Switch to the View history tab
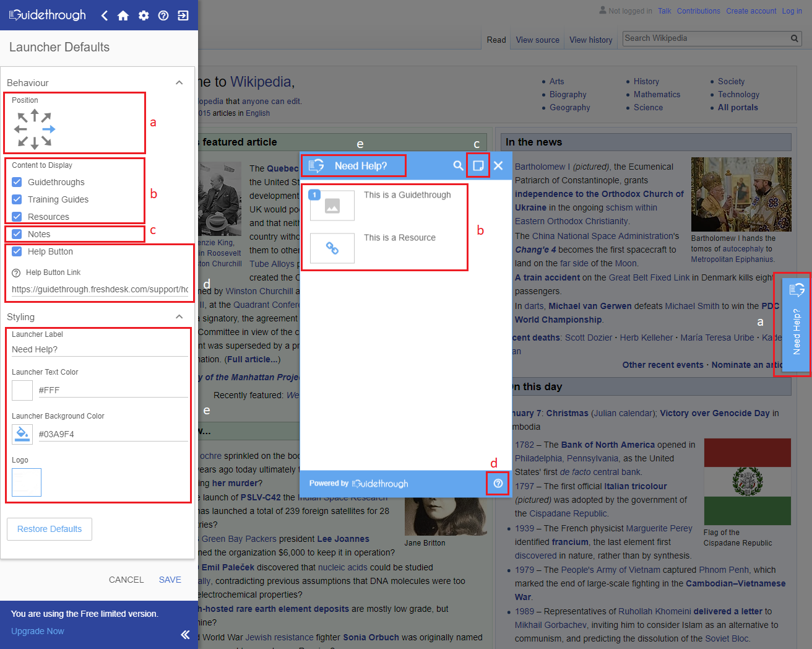This screenshot has height=649, width=812. (x=591, y=40)
